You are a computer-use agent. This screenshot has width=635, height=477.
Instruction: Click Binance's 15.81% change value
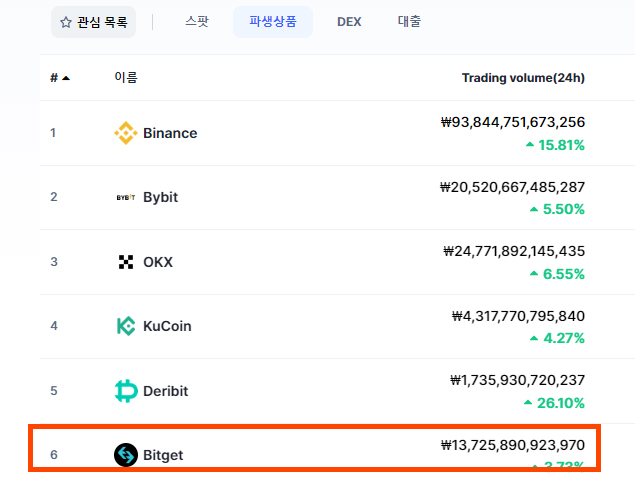[561, 145]
